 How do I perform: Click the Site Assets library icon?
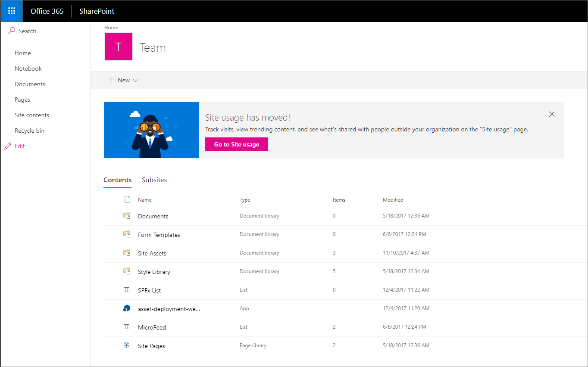click(127, 252)
